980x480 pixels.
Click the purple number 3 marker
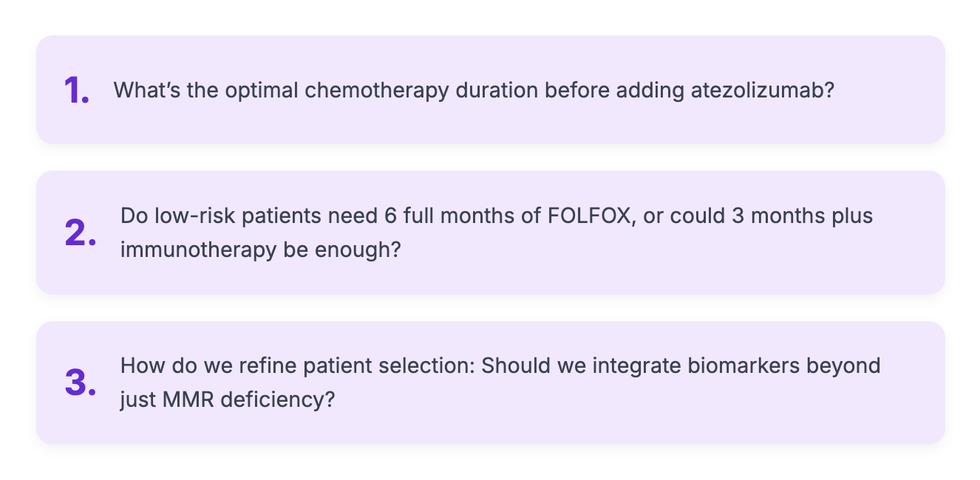[x=80, y=383]
